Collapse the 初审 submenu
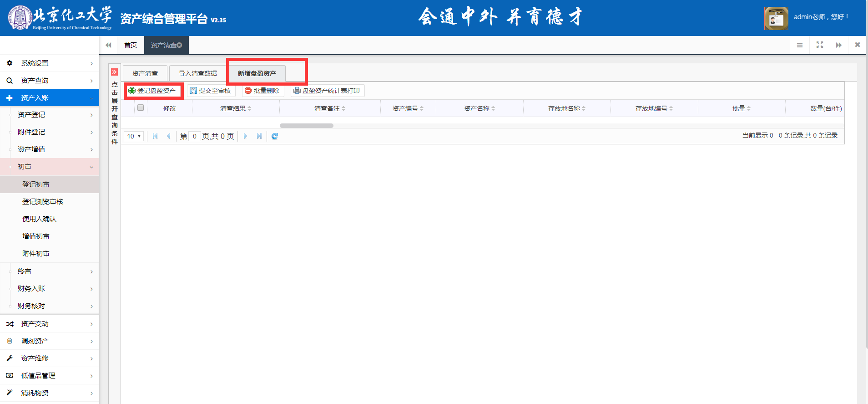868x404 pixels. (x=50, y=167)
